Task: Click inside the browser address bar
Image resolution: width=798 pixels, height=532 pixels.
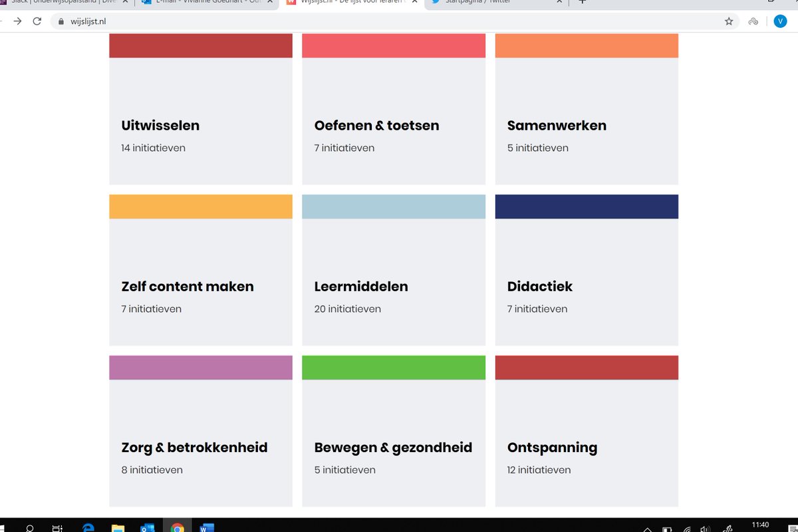Action: click(266, 21)
